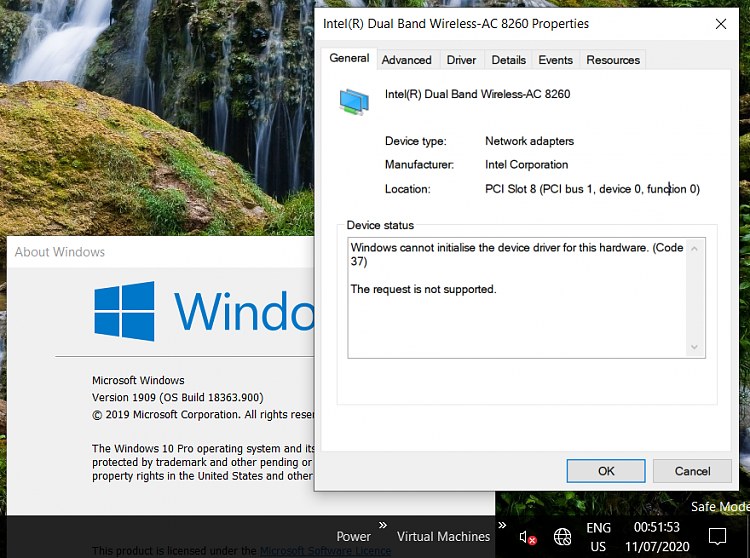Open the Action Center notifications icon
Image resolution: width=750 pixels, height=558 pixels.
pyautogui.click(x=717, y=536)
